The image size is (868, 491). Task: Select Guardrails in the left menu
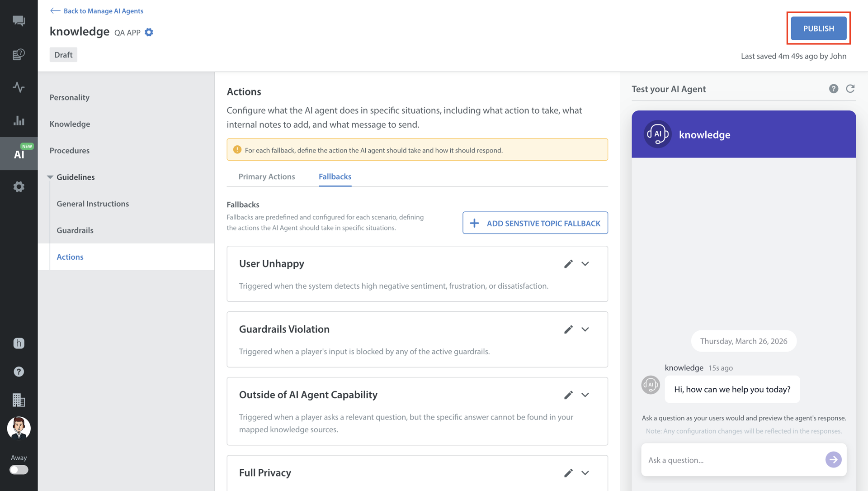click(75, 230)
